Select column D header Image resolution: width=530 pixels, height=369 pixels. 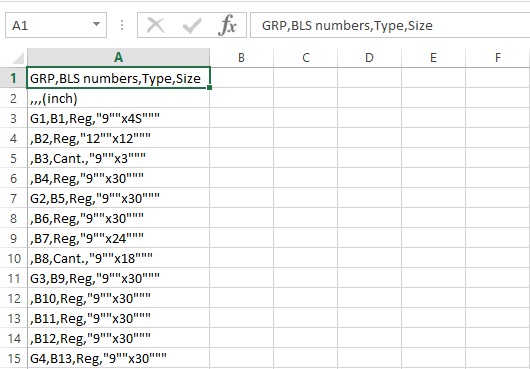click(369, 57)
